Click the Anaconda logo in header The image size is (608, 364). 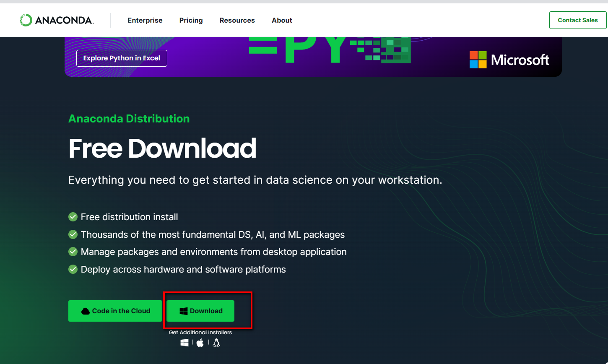[57, 20]
